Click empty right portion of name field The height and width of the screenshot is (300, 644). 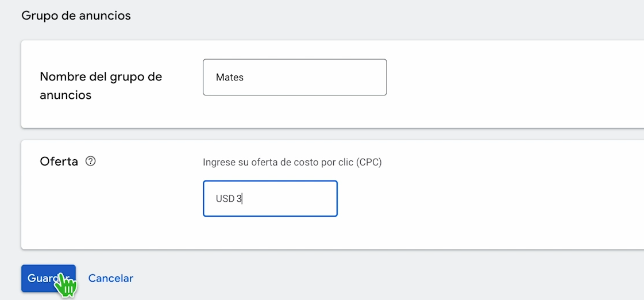click(345, 77)
